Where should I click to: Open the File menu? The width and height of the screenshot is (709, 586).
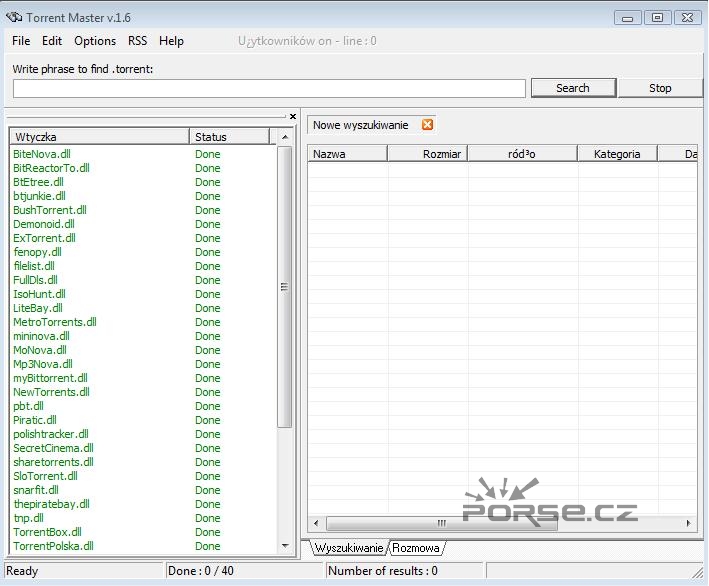tap(21, 41)
